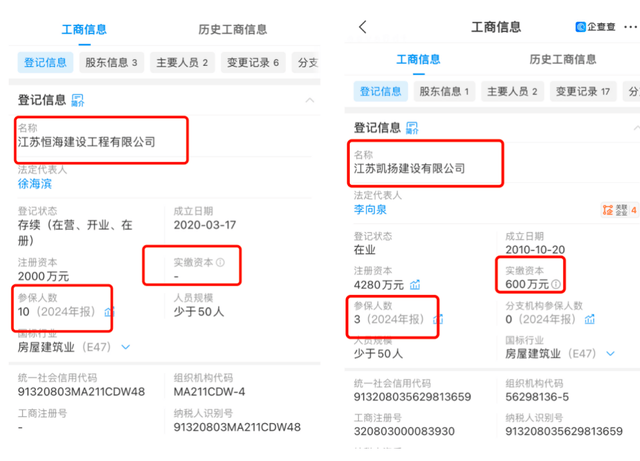
Task: Switch to 历史工商信息 tab above 股东信息 1
Action: pos(565,59)
